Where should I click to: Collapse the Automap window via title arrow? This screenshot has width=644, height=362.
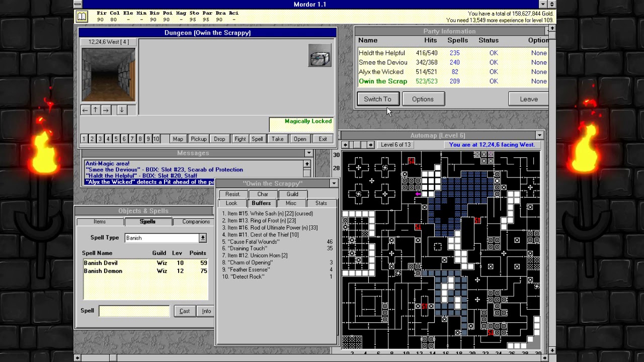(539, 135)
